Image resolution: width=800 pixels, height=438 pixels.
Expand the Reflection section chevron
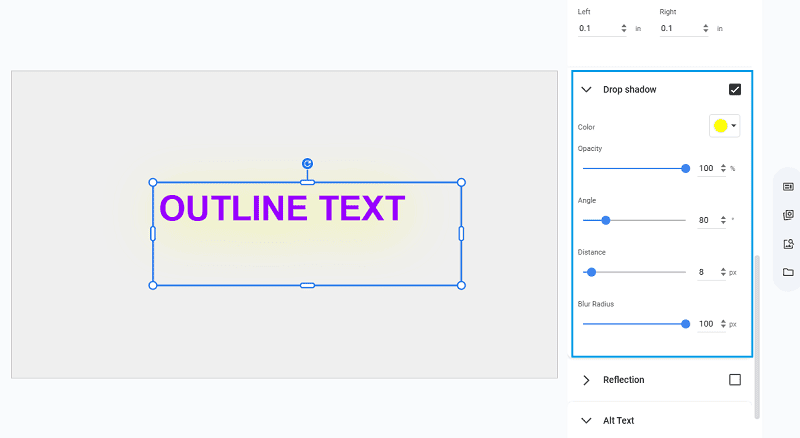coord(586,380)
